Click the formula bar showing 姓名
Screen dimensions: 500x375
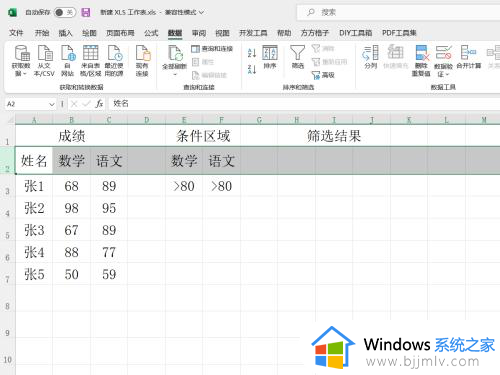303,104
